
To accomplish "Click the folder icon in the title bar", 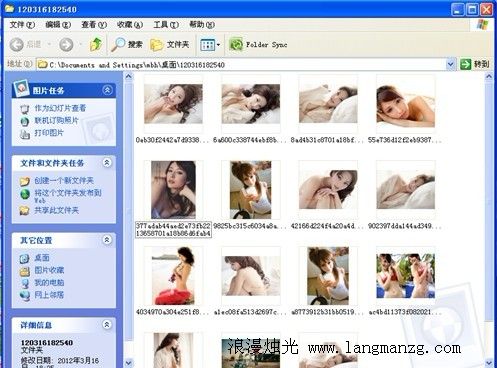I will click(9, 8).
